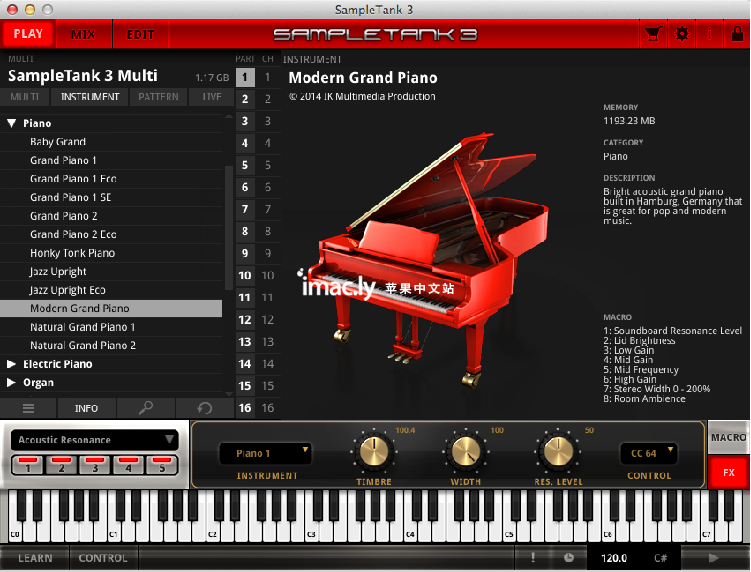
Task: Click MIDI channel 3 value
Action: (x=268, y=121)
